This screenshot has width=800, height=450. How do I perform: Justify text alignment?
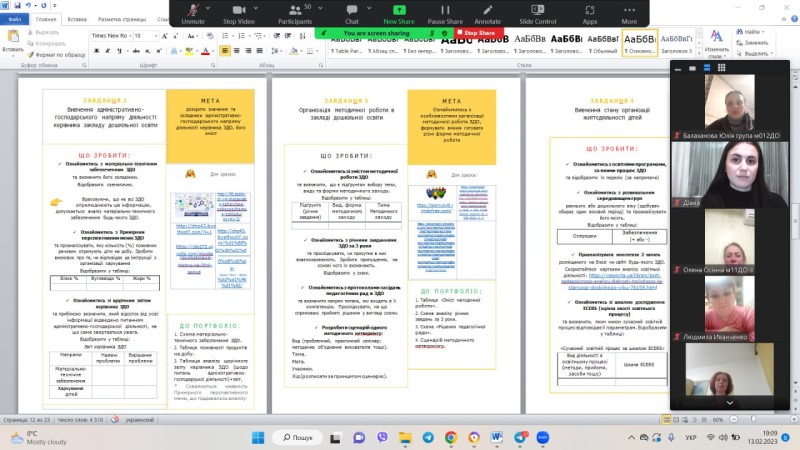[260, 51]
